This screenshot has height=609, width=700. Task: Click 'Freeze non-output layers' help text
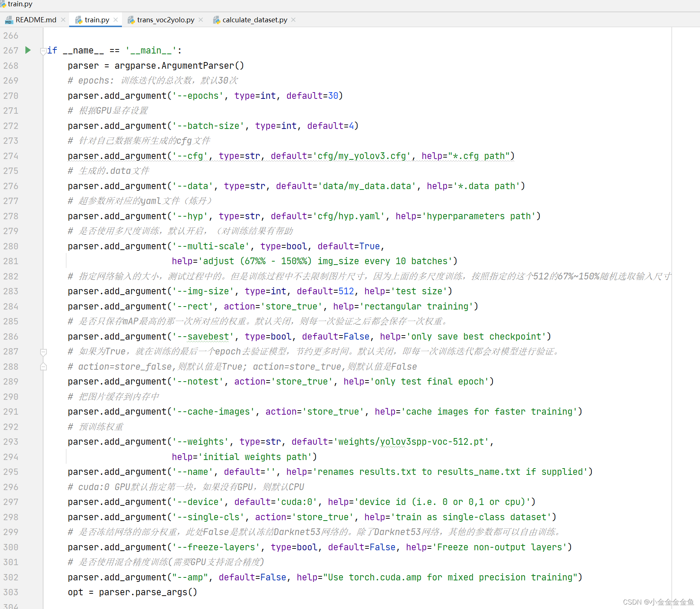point(500,547)
